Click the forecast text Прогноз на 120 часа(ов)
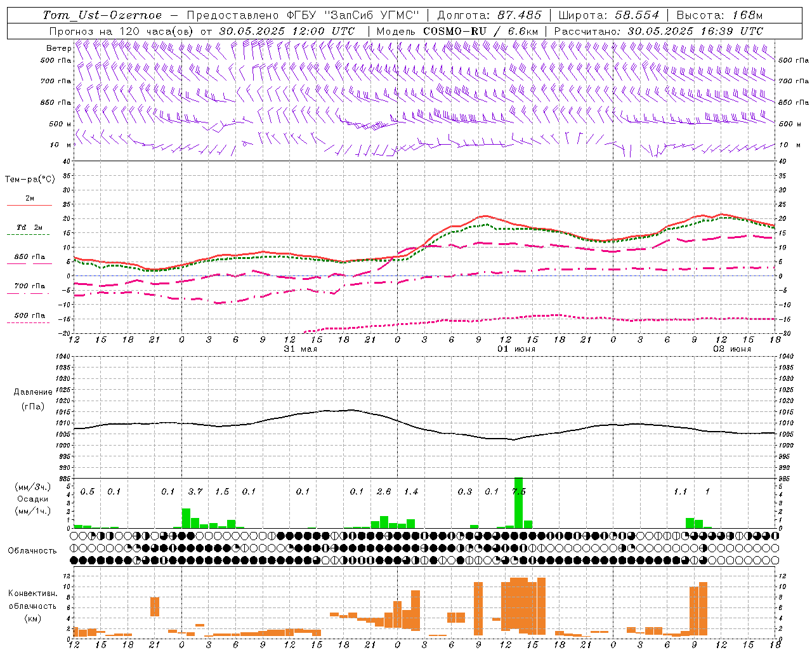 [x=122, y=31]
